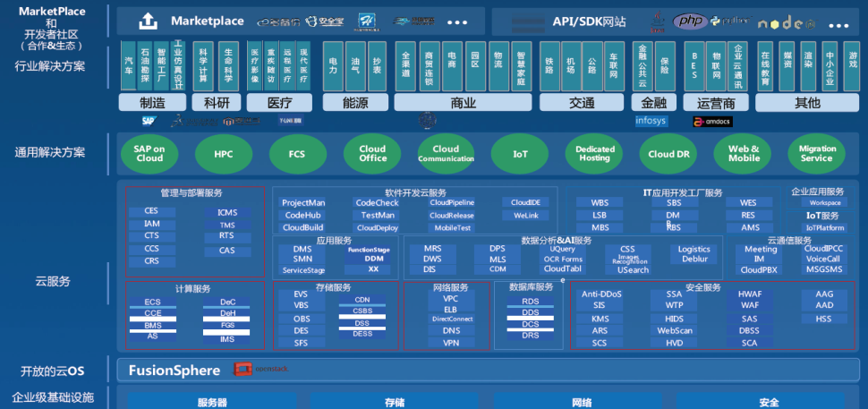This screenshot has width=868, height=409.
Task: Click the API/SDK网站 heading
Action: click(x=589, y=21)
